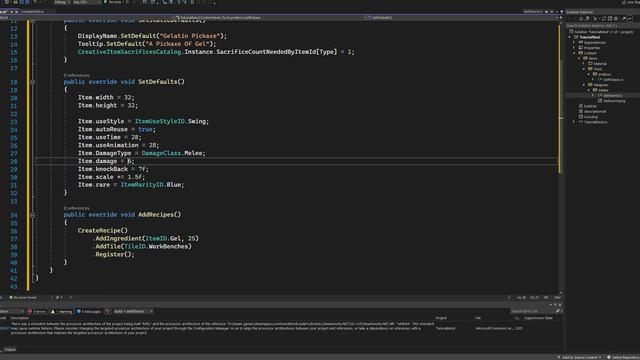Click the Solution Explorer home icon
Image resolution: width=640 pixels, height=360 pixels.
coord(581,19)
